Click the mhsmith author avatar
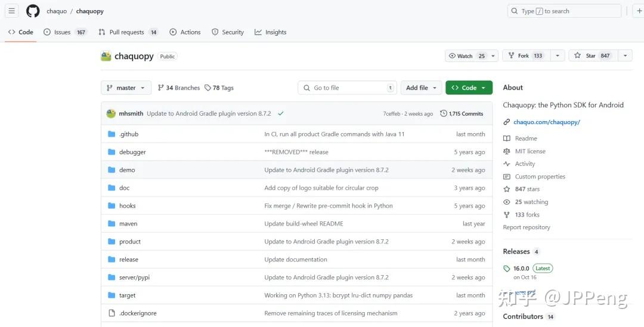The image size is (644, 327). (x=111, y=113)
